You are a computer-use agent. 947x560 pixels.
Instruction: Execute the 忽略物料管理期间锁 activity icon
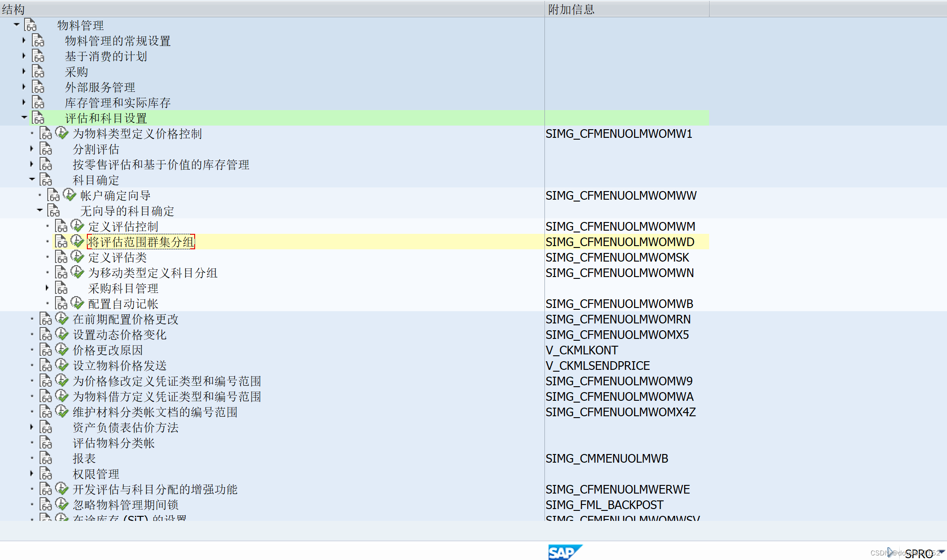(62, 505)
